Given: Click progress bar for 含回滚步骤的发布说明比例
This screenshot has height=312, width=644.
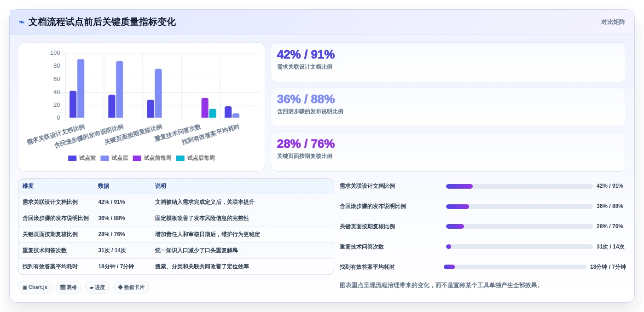Looking at the screenshot, I should pos(519,207).
